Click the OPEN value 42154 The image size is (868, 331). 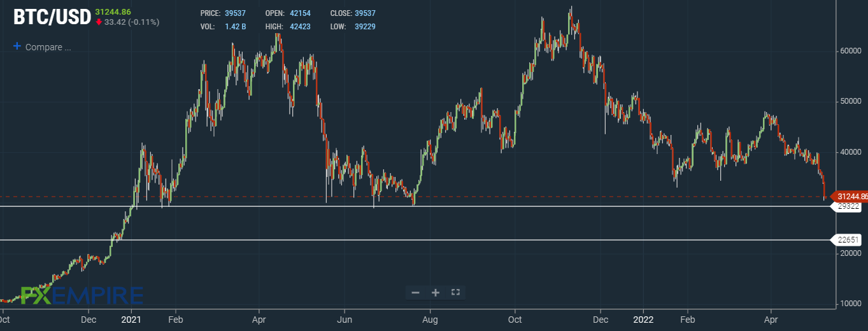(x=300, y=13)
